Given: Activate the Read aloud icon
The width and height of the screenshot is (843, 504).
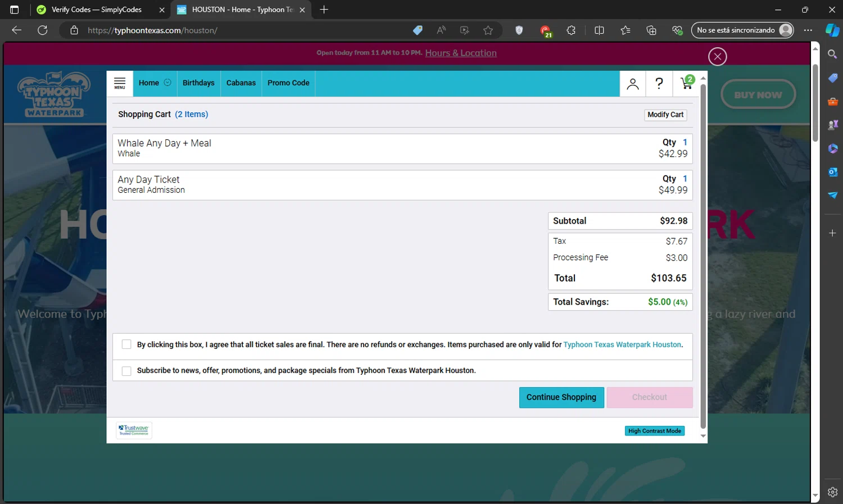Looking at the screenshot, I should (x=441, y=30).
